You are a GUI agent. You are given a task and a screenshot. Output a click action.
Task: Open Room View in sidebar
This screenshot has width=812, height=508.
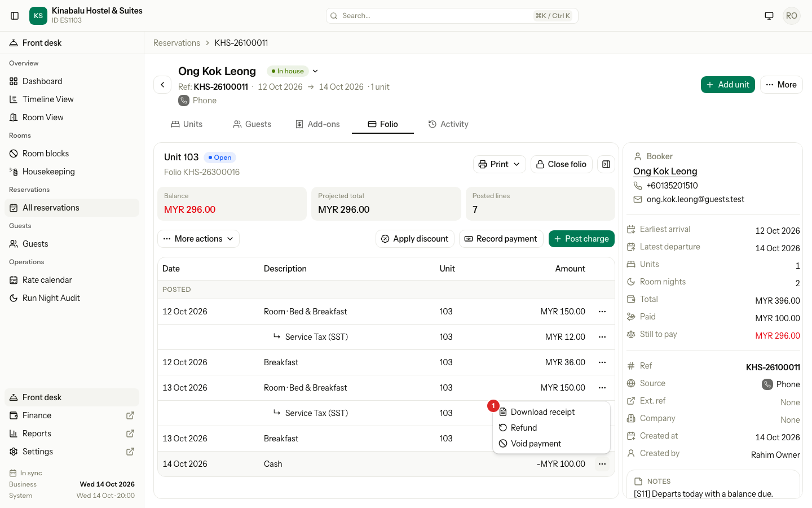pyautogui.click(x=72, y=117)
